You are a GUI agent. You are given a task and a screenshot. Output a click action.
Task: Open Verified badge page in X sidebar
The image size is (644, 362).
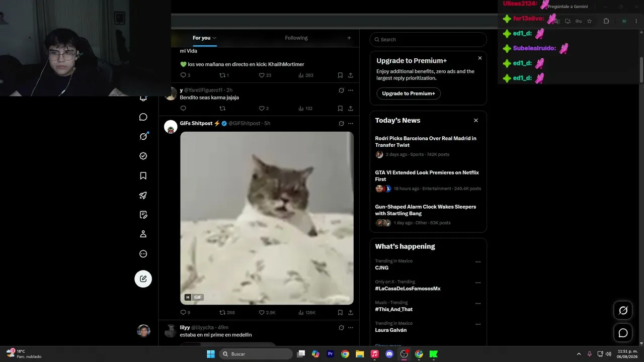(x=143, y=156)
